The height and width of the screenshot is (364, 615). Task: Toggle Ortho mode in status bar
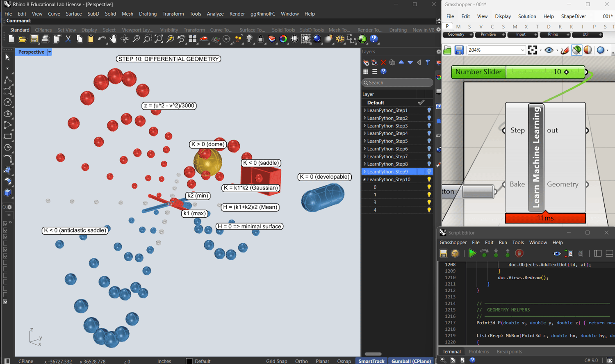301,361
